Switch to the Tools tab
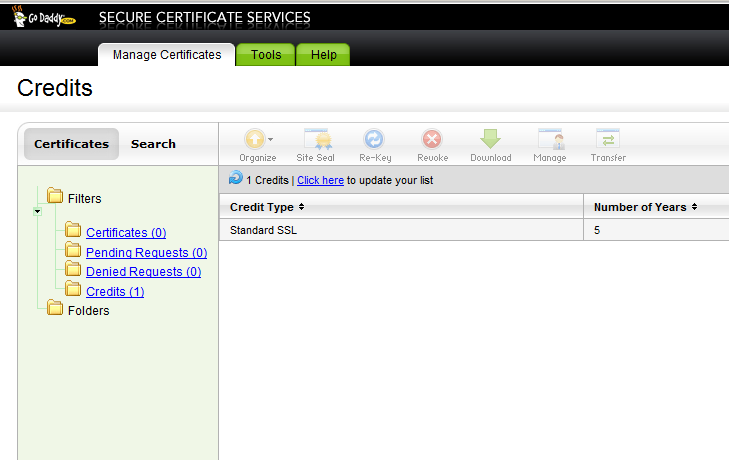This screenshot has width=729, height=460. 265,55
